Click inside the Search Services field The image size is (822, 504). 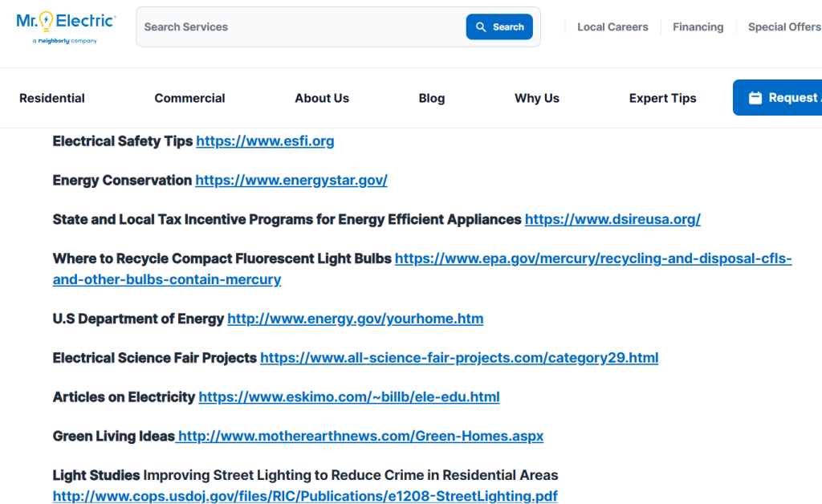click(297, 26)
